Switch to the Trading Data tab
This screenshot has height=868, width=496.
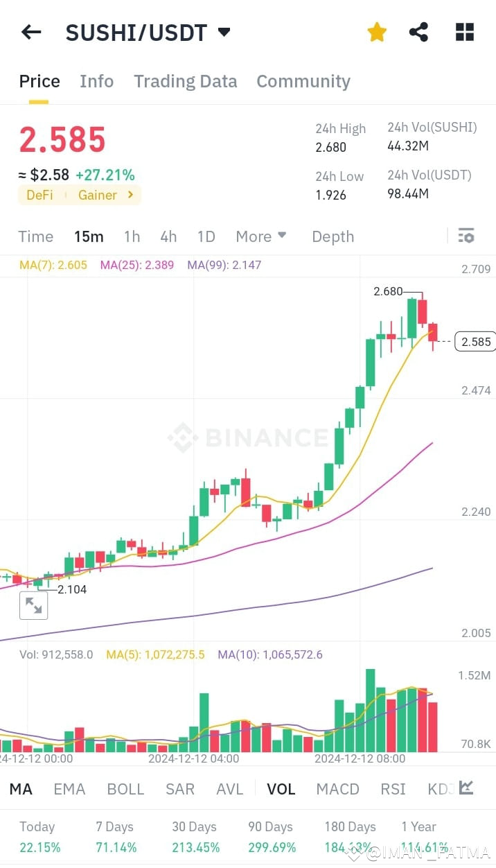click(185, 81)
